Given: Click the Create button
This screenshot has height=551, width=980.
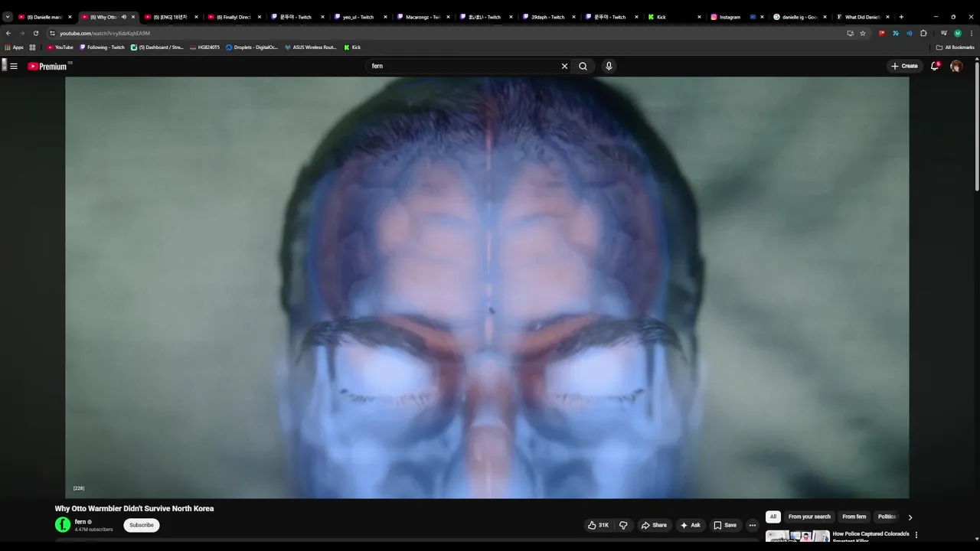Looking at the screenshot, I should coord(904,66).
